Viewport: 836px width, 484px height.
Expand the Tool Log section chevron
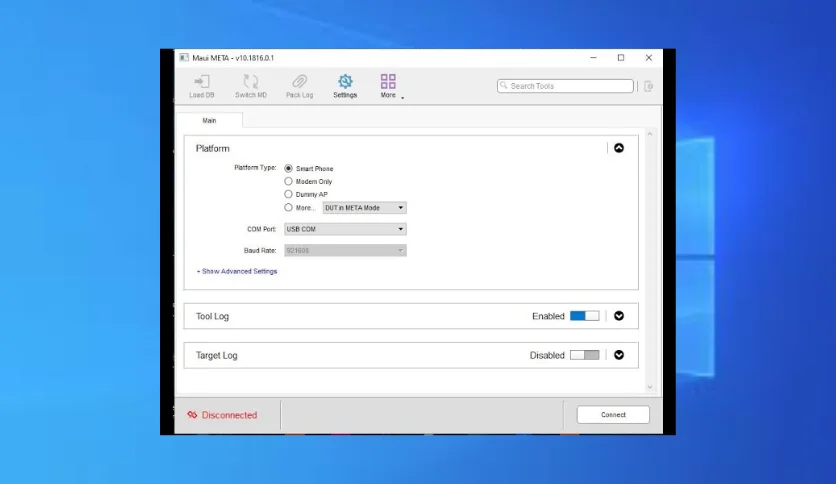(618, 316)
